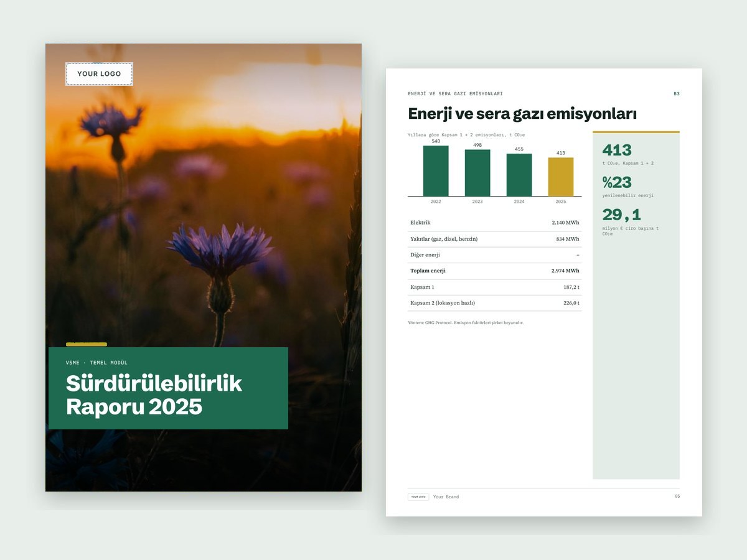Select the cover title "Sürdürülebilirlik Raporu 2025"
Viewport: 747px width, 560px height.
(154, 395)
